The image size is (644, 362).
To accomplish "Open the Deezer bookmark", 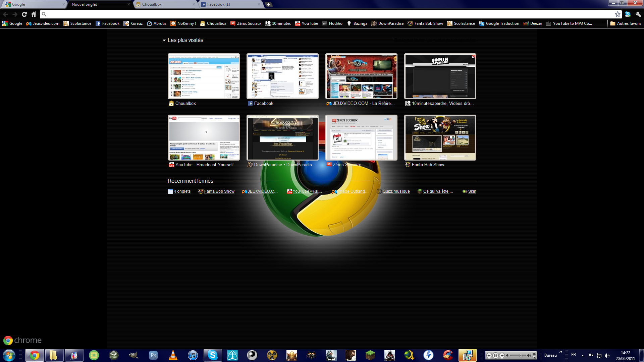I will tap(533, 23).
